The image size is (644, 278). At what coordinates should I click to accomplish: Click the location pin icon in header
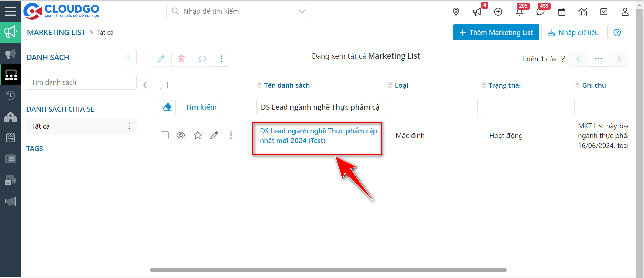[456, 12]
